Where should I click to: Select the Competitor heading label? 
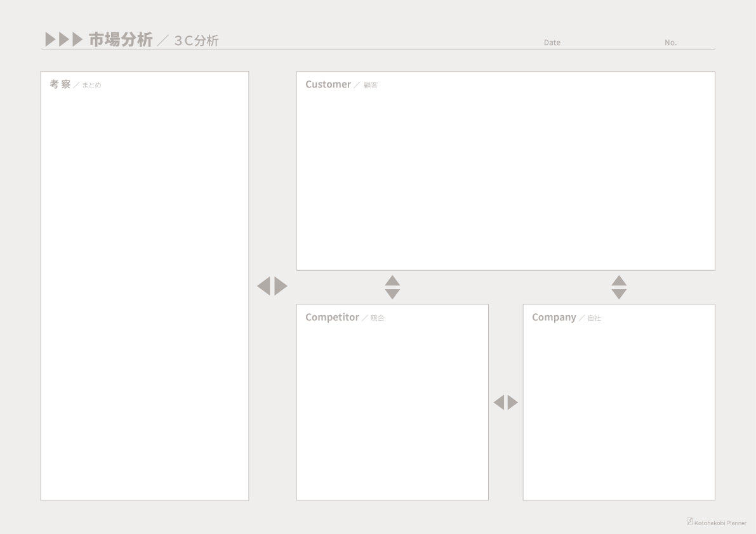tap(332, 317)
